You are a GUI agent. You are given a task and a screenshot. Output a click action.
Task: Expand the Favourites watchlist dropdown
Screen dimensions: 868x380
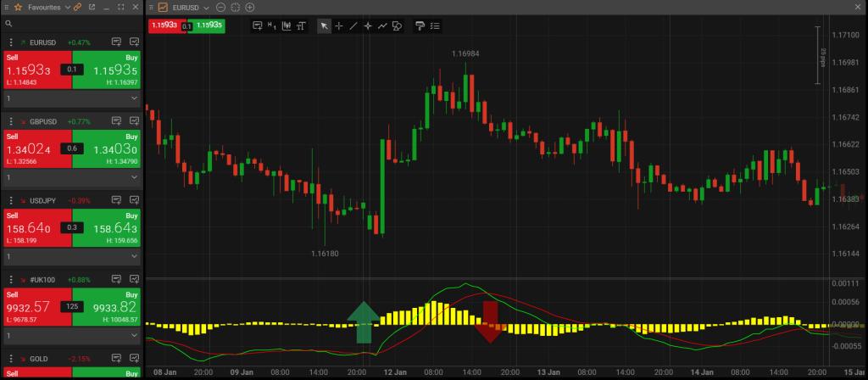68,7
